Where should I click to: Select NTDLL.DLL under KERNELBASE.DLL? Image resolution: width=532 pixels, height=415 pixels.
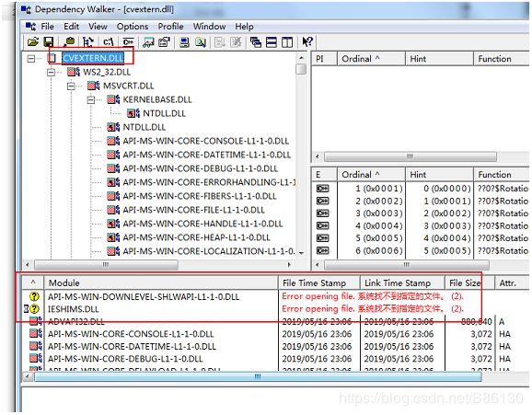(x=164, y=113)
